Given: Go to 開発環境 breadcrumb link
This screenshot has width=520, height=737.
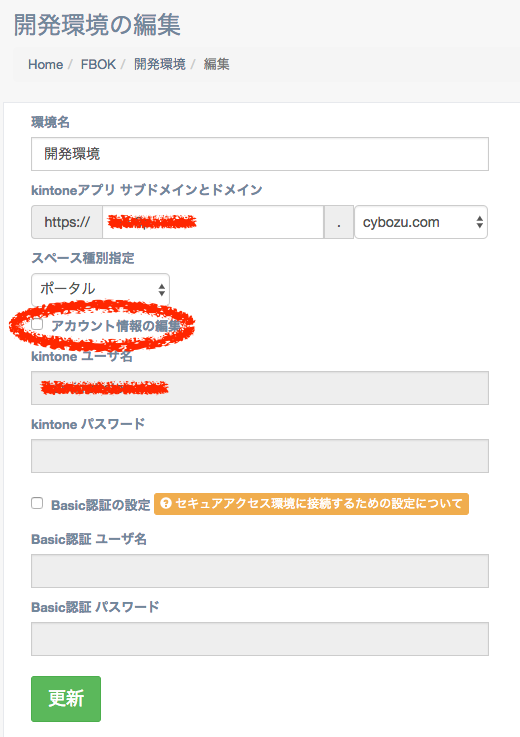Looking at the screenshot, I should [160, 64].
